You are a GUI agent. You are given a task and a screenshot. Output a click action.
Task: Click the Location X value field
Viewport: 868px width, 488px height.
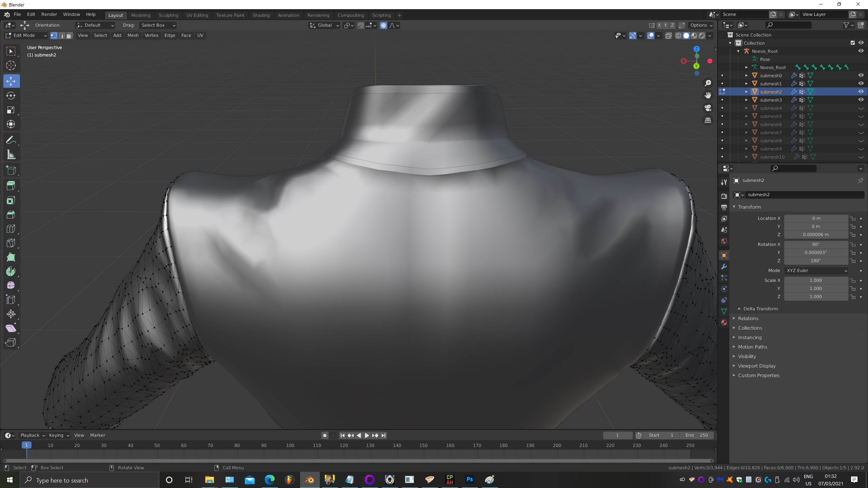pos(816,219)
